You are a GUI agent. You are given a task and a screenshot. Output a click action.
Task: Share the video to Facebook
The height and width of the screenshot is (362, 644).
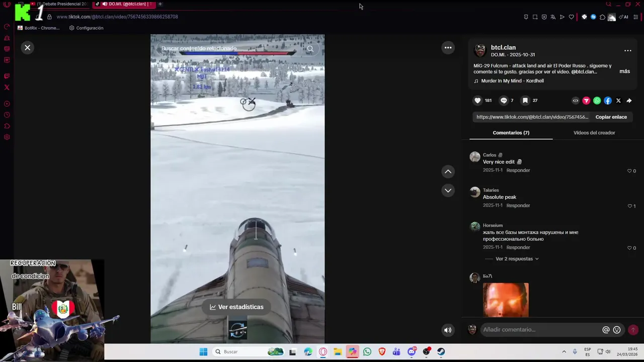click(x=608, y=101)
